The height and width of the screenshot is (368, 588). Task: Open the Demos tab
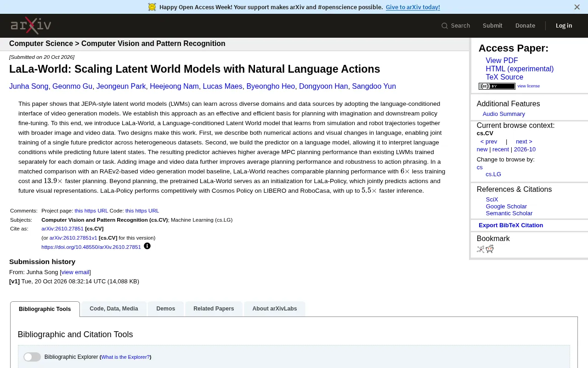pyautogui.click(x=166, y=309)
